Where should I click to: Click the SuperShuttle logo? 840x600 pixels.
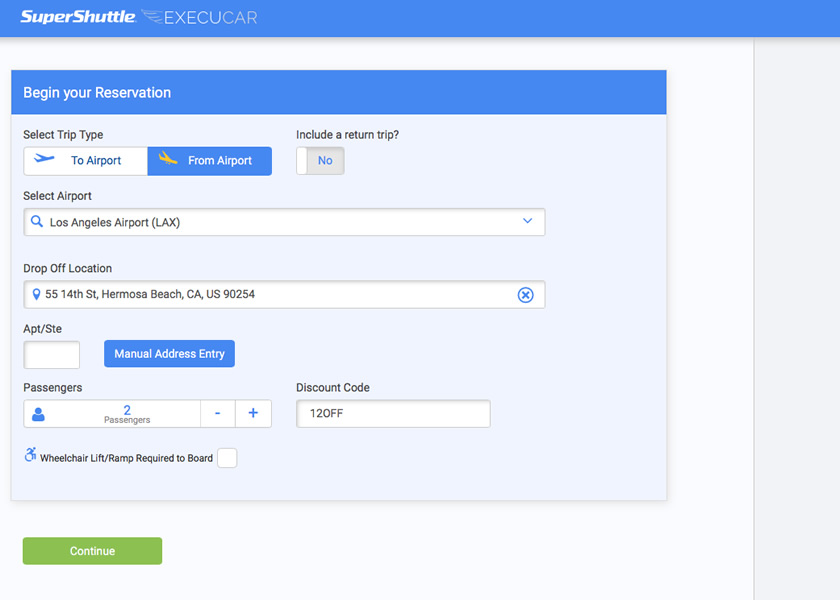(78, 17)
